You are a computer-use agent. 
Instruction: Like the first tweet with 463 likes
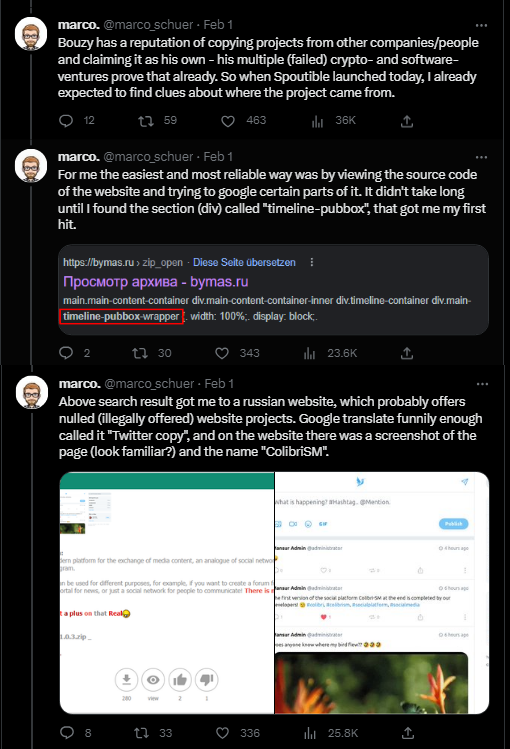coord(228,121)
